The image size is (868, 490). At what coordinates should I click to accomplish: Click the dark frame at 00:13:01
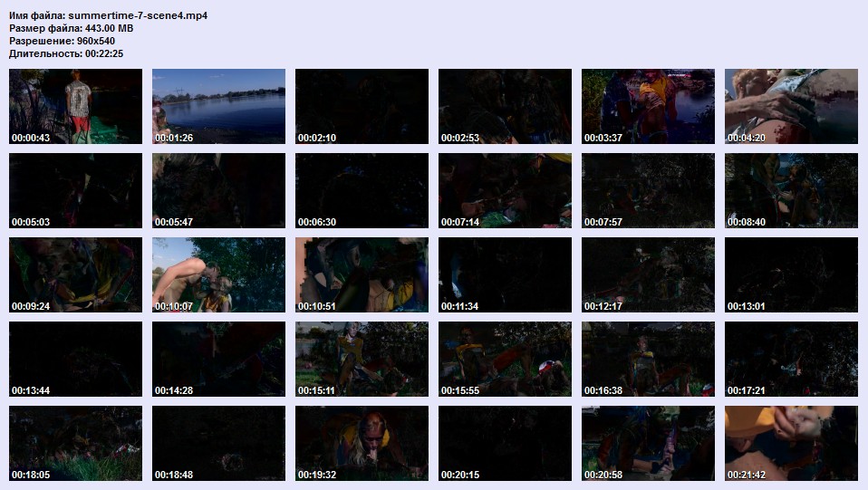pyautogui.click(x=791, y=274)
